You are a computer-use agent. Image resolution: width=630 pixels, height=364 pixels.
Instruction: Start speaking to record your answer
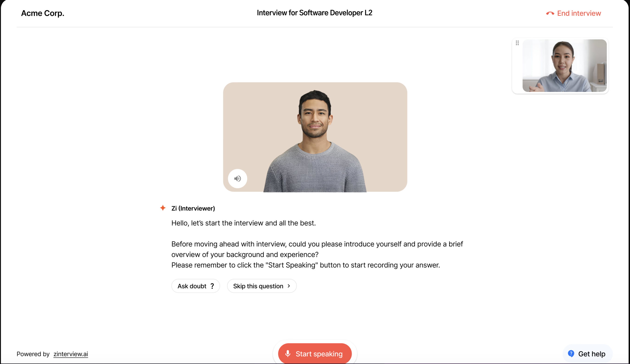(315, 354)
